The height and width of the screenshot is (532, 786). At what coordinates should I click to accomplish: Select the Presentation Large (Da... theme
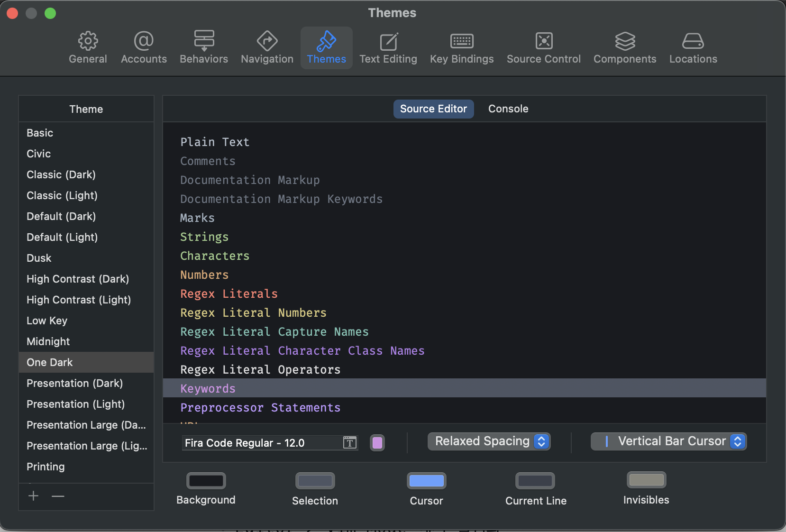pyautogui.click(x=86, y=425)
